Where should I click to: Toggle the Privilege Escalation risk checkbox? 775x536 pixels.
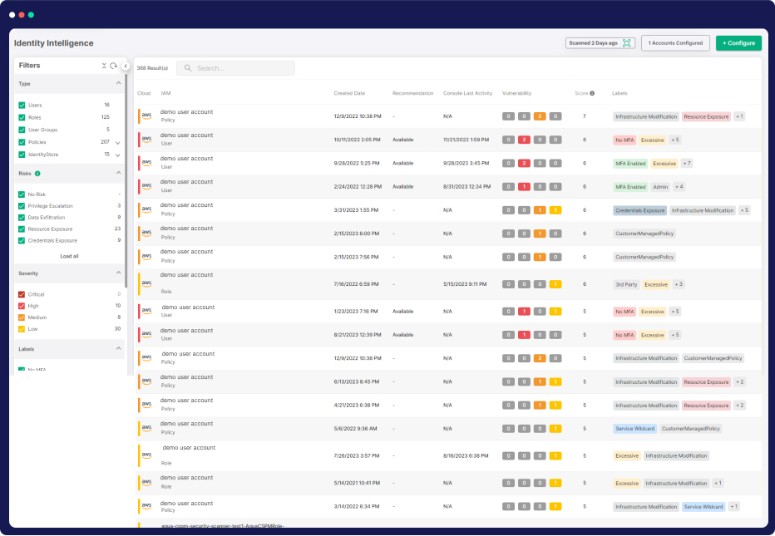coord(22,205)
